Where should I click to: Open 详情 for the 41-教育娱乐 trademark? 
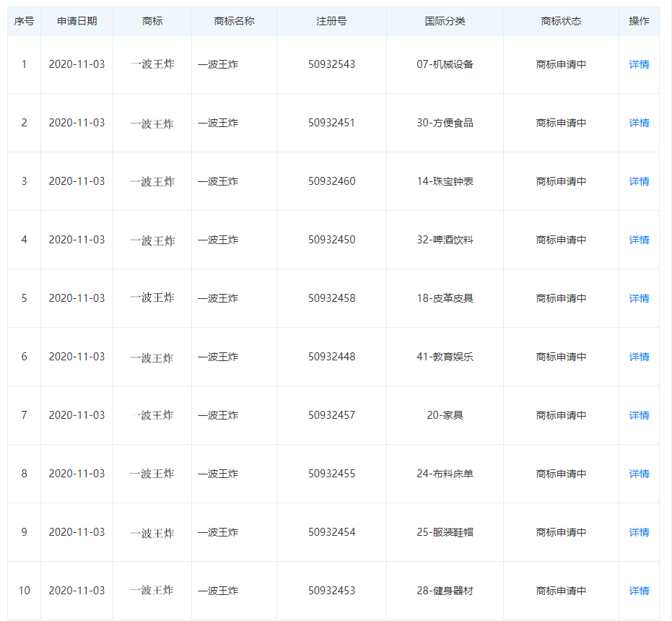point(639,357)
